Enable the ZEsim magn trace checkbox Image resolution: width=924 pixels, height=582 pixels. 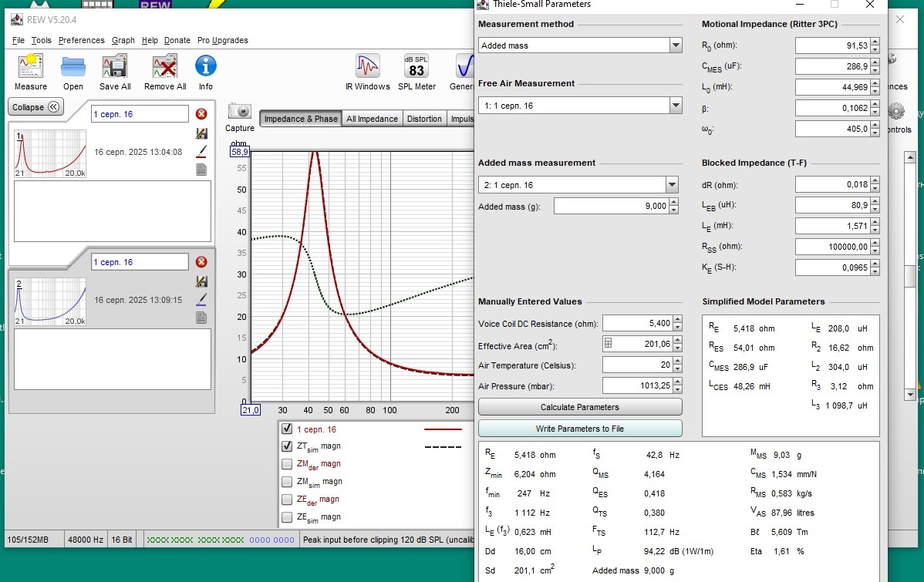(287, 517)
